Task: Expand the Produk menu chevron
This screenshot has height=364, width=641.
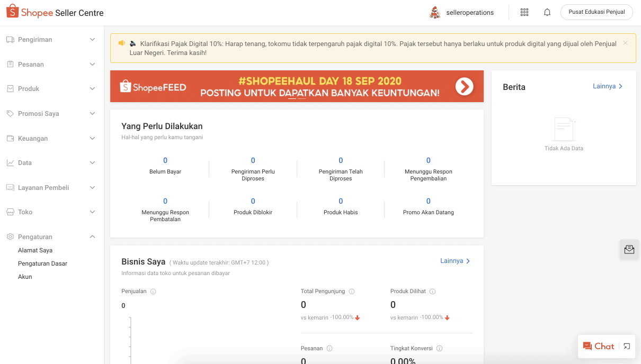Action: pos(92,89)
